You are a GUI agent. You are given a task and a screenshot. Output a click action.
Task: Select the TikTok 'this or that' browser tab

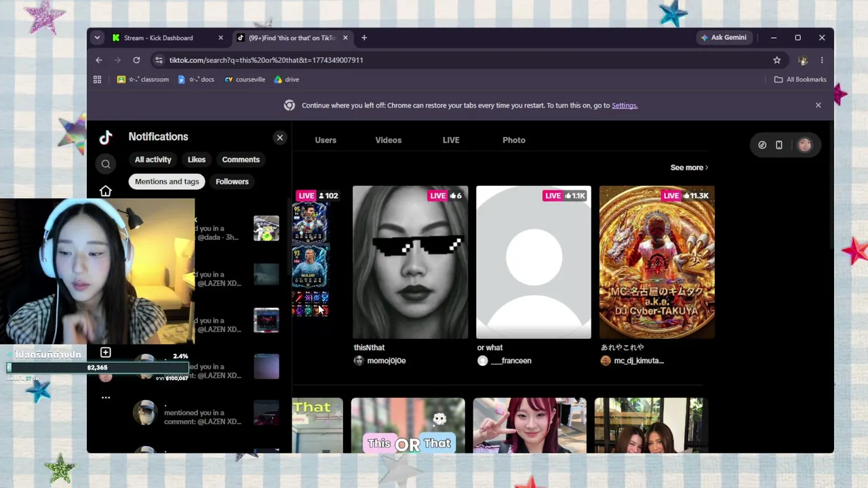click(292, 38)
